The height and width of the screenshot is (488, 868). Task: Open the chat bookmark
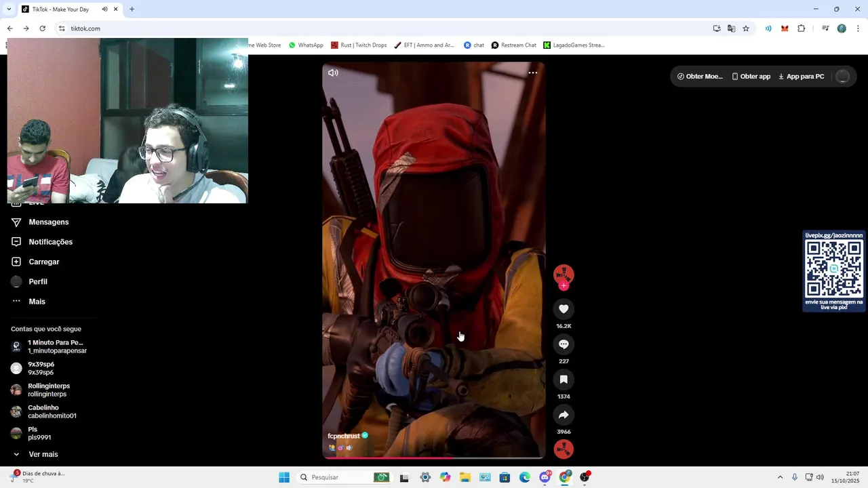(474, 45)
